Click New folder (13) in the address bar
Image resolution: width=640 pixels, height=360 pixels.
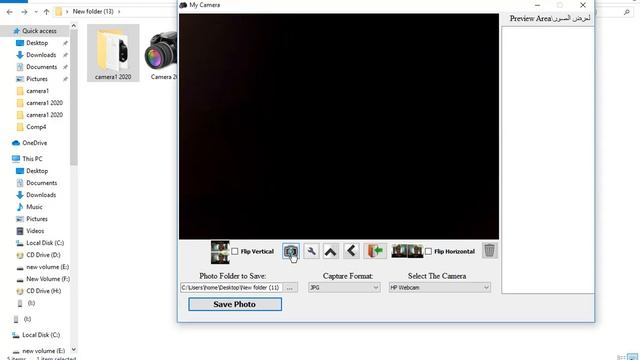pyautogui.click(x=93, y=11)
